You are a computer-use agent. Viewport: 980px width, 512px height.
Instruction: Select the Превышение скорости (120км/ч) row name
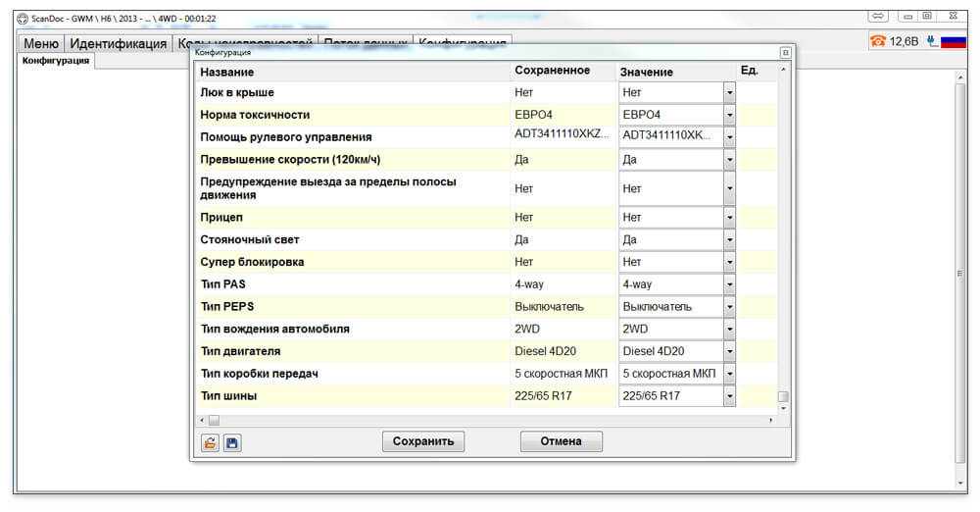tap(290, 160)
